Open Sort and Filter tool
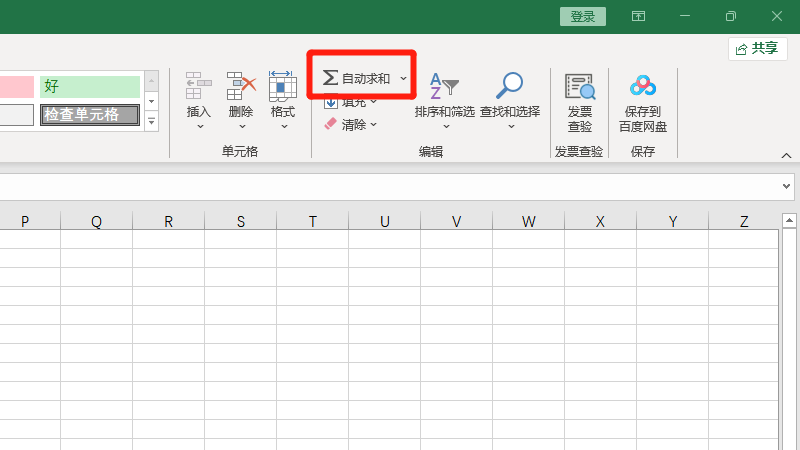Viewport: 800px width, 450px height. 444,88
